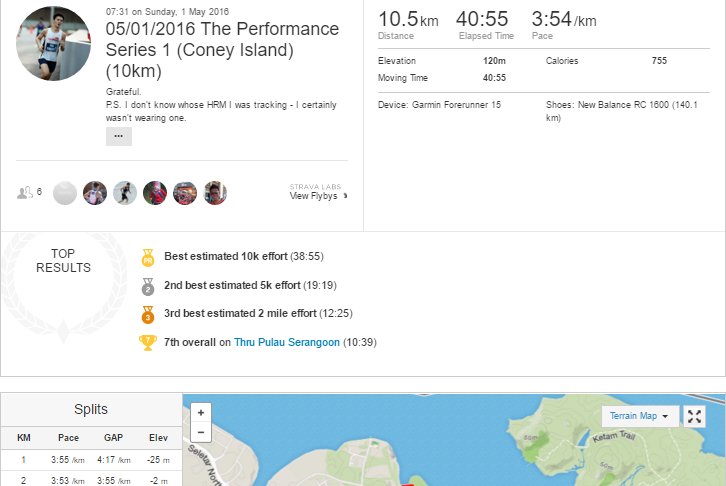Click the bronze 3rd best medal icon
This screenshot has width=726, height=486.
pyautogui.click(x=148, y=315)
